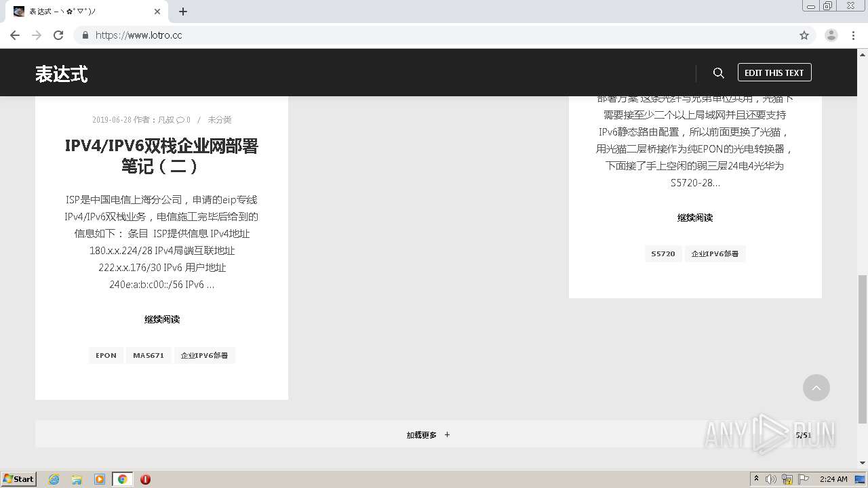This screenshot has height=488, width=868.
Task: Click the 5/51 page counter text
Action: point(804,435)
